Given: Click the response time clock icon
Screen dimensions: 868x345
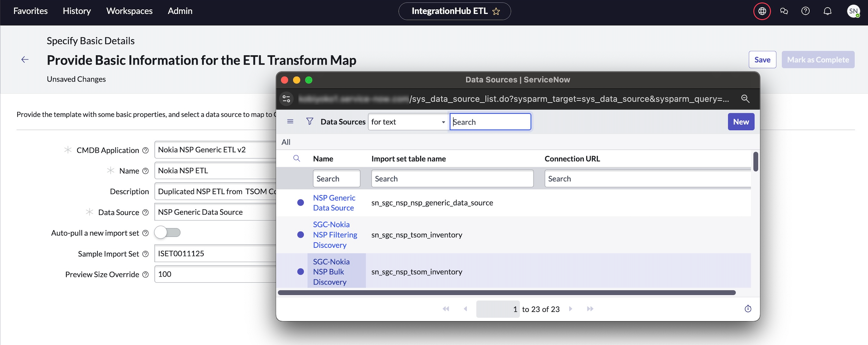Looking at the screenshot, I should pyautogui.click(x=748, y=309).
